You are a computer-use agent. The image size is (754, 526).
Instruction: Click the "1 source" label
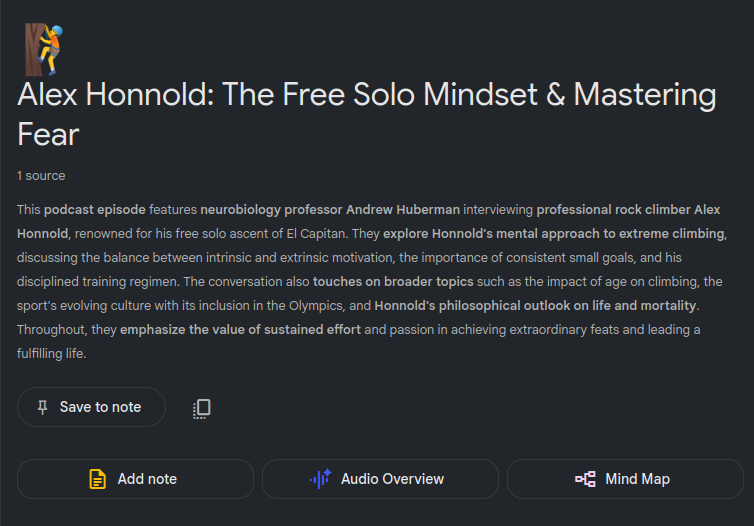[x=41, y=176]
